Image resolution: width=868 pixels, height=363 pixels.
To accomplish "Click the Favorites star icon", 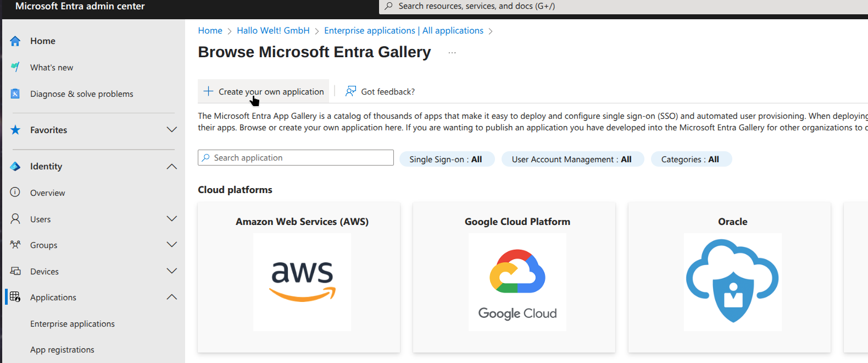I will tap(15, 130).
